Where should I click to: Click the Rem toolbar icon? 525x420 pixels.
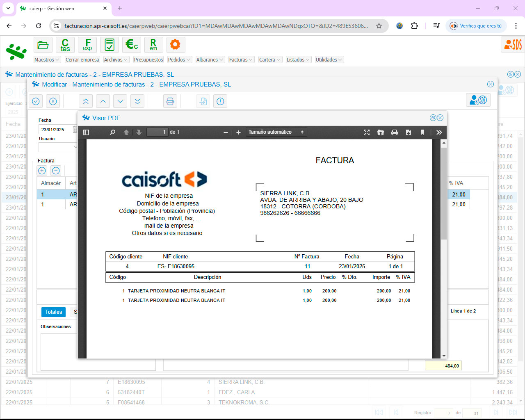pyautogui.click(x=153, y=45)
